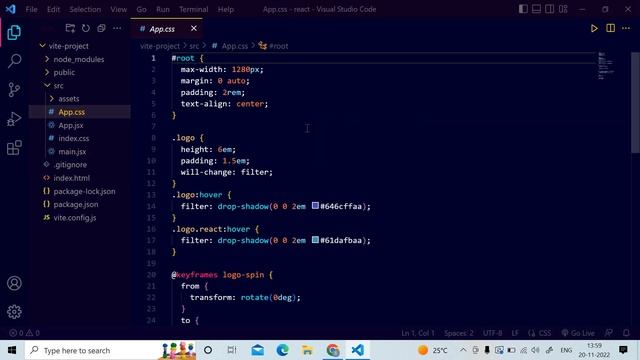Open vite.config.js in the file tree
Screen dimensions: 640x360
tap(75, 218)
